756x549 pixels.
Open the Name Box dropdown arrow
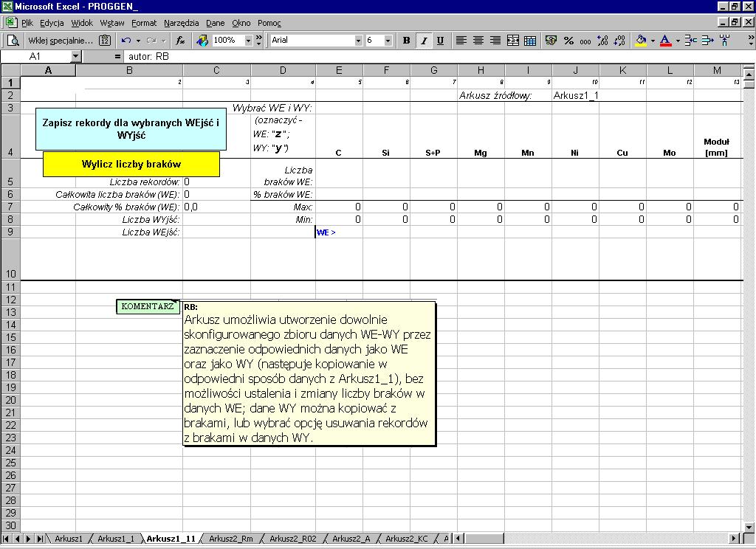point(76,56)
